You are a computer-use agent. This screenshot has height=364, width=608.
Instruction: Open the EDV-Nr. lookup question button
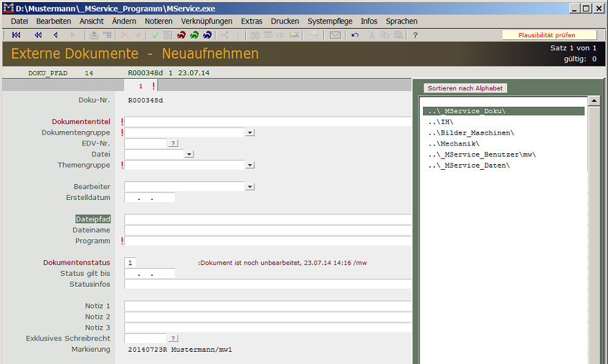coord(173,143)
